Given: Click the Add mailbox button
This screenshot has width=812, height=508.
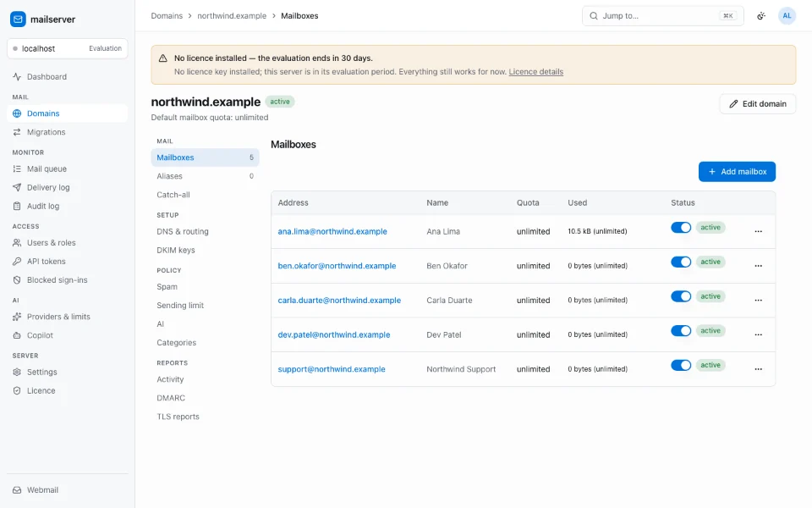Looking at the screenshot, I should 737,172.
